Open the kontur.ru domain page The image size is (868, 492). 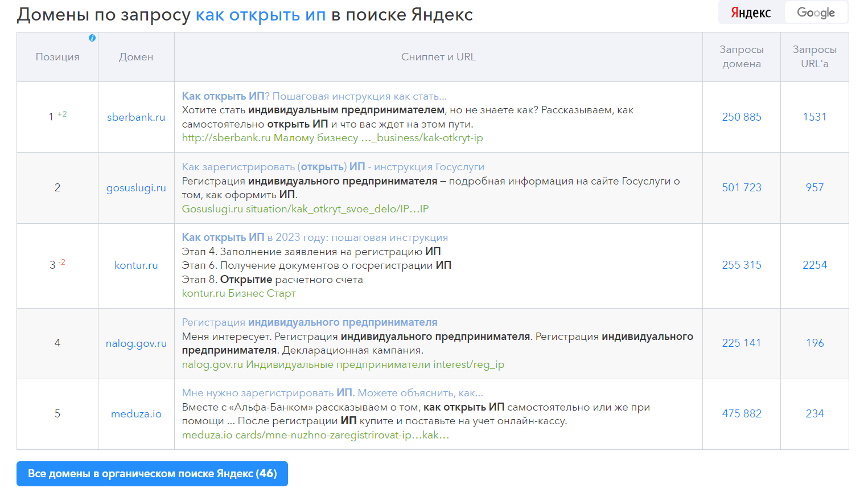135,264
